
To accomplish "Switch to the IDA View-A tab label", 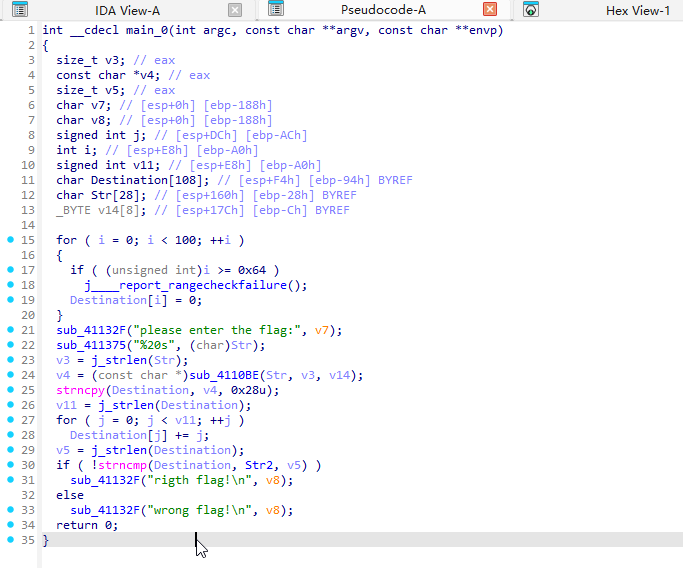I will click(x=127, y=10).
